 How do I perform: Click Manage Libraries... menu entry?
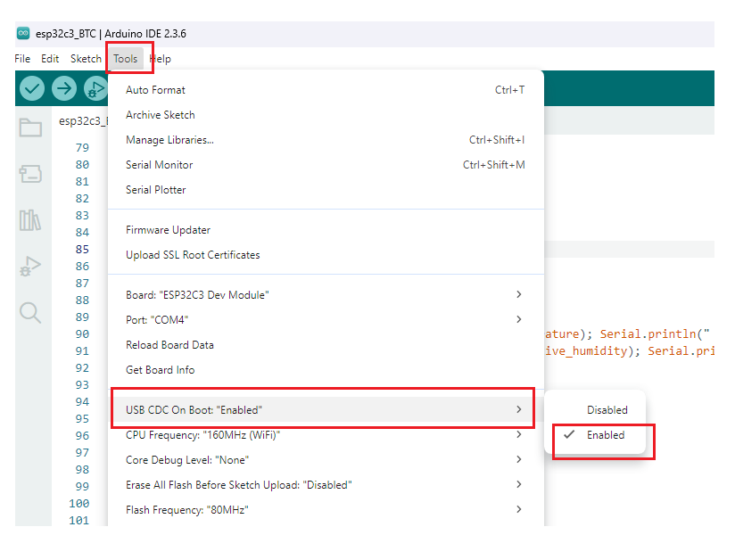(x=169, y=140)
